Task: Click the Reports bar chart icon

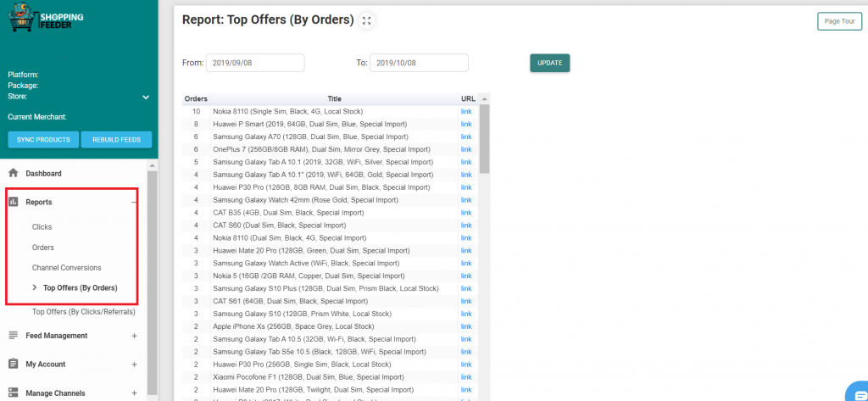Action: point(14,202)
